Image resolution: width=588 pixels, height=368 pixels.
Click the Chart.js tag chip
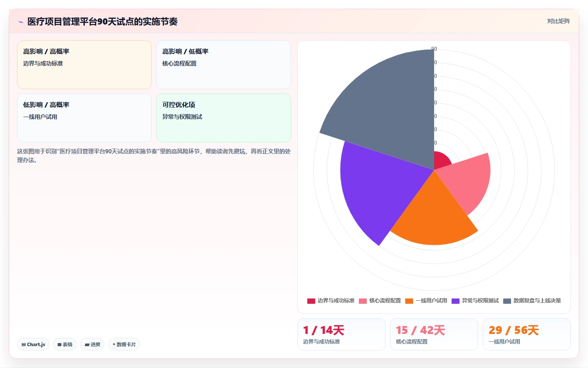tap(33, 344)
